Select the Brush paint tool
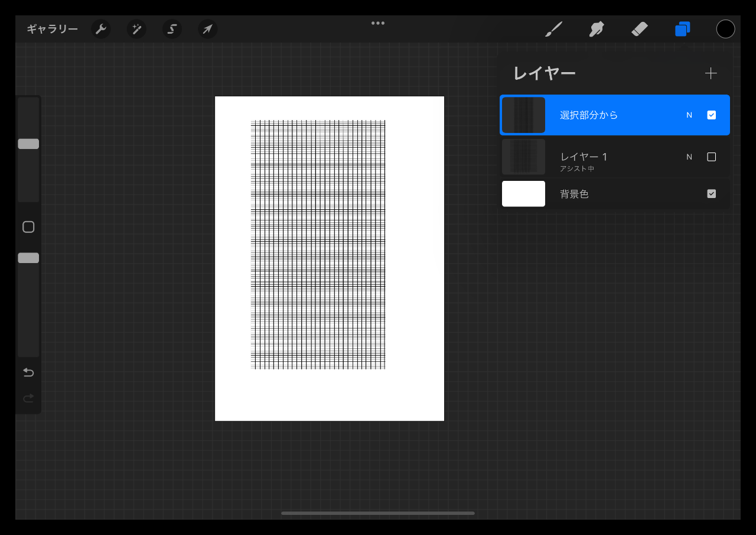This screenshot has width=756, height=535. click(553, 29)
